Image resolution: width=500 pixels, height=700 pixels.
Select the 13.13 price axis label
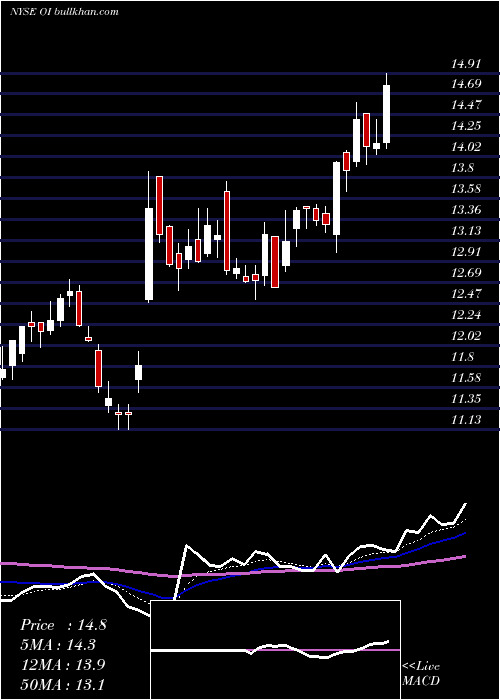tap(466, 230)
